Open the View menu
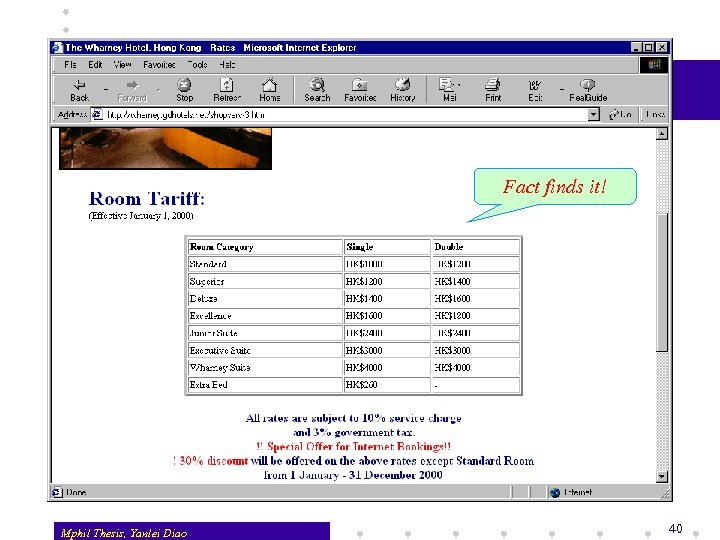 [x=123, y=65]
